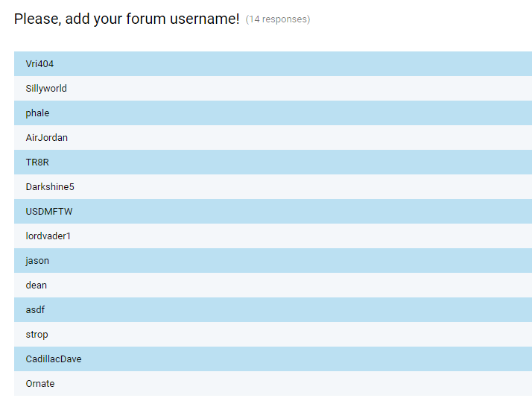Click the number 14 in the responses count
Image resolution: width=532 pixels, height=404 pixels.
[x=255, y=19]
